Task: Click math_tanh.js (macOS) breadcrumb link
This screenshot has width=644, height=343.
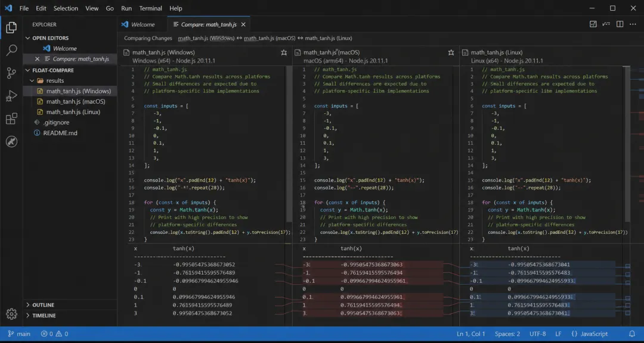Action: (x=270, y=38)
